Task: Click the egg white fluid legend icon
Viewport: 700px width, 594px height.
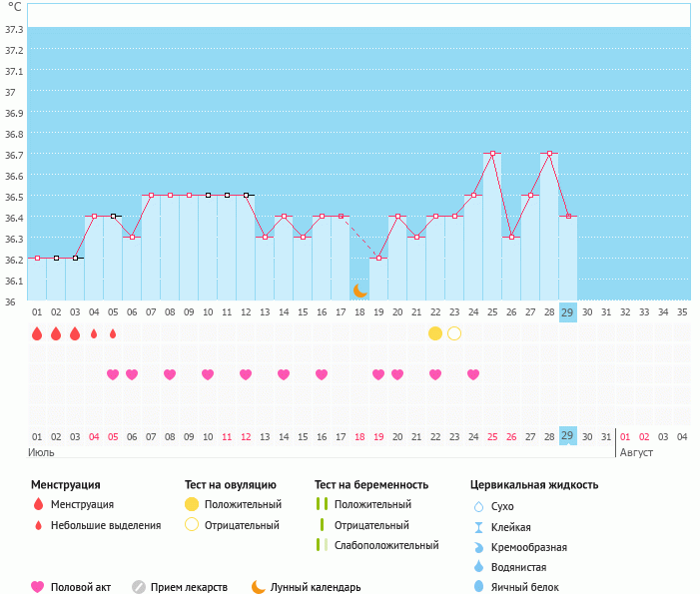Action: tap(479, 587)
